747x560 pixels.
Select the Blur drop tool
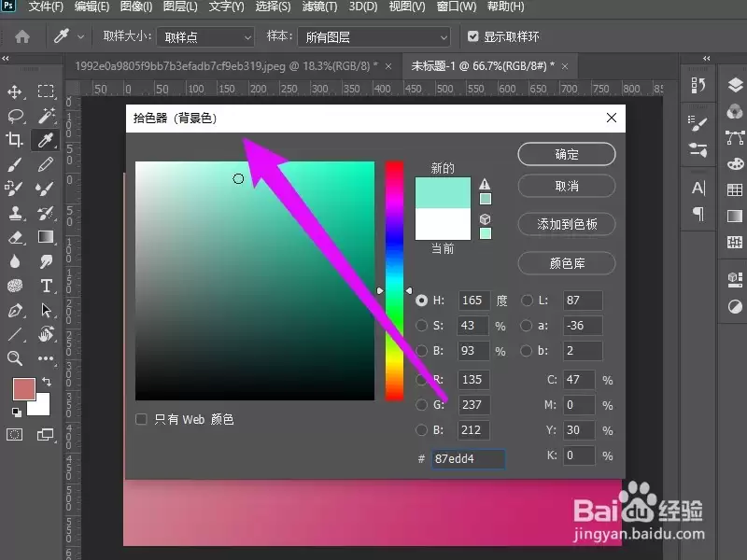click(x=15, y=261)
